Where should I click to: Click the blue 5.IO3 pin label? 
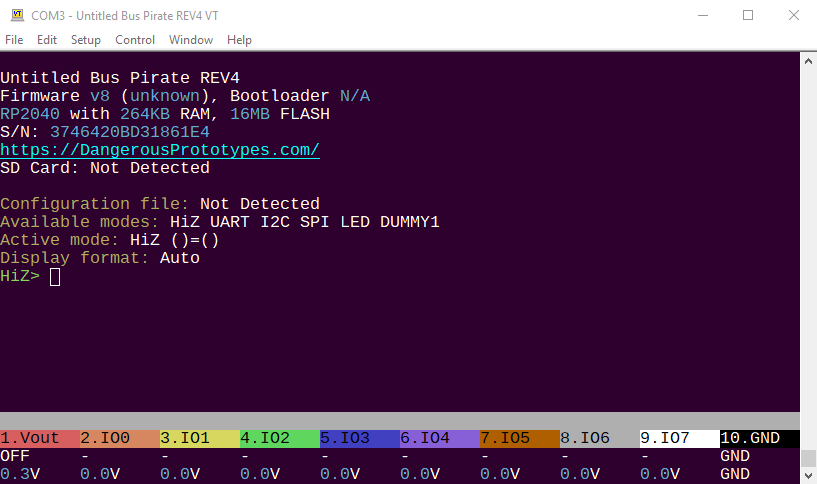[360, 438]
